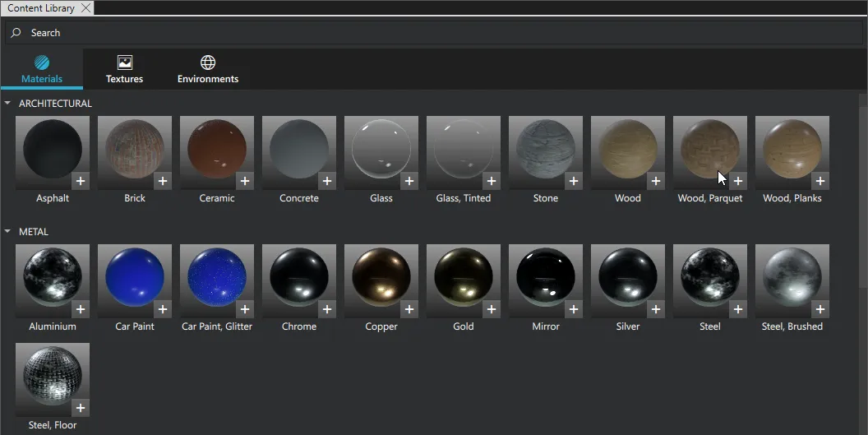The width and height of the screenshot is (868, 435).
Task: Add Steel, Floor with its plus icon
Action: (81, 408)
